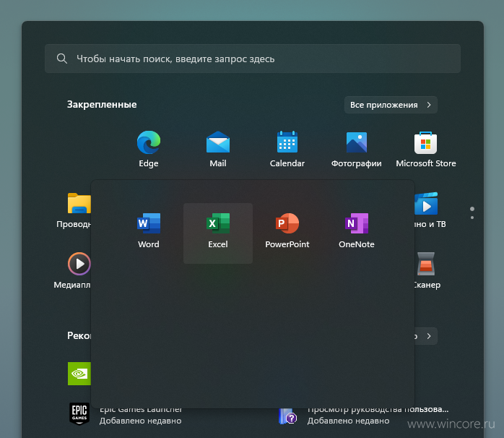Click the 'Добавлено недавно' text under Epic Games
The height and width of the screenshot is (438, 504).
pos(141,421)
